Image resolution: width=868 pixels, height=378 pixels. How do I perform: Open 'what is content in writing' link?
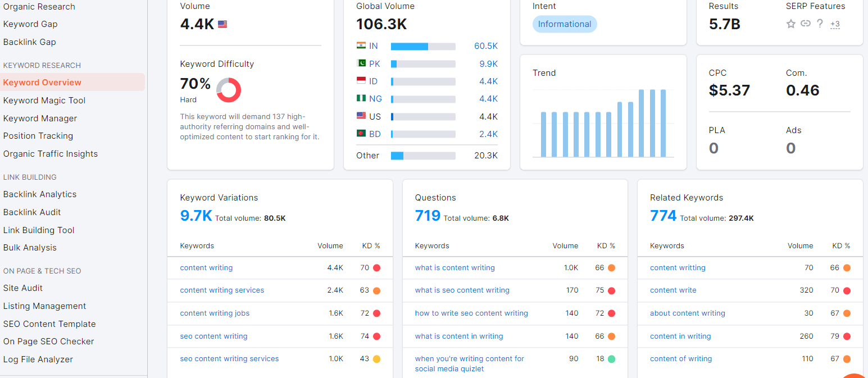click(x=459, y=336)
